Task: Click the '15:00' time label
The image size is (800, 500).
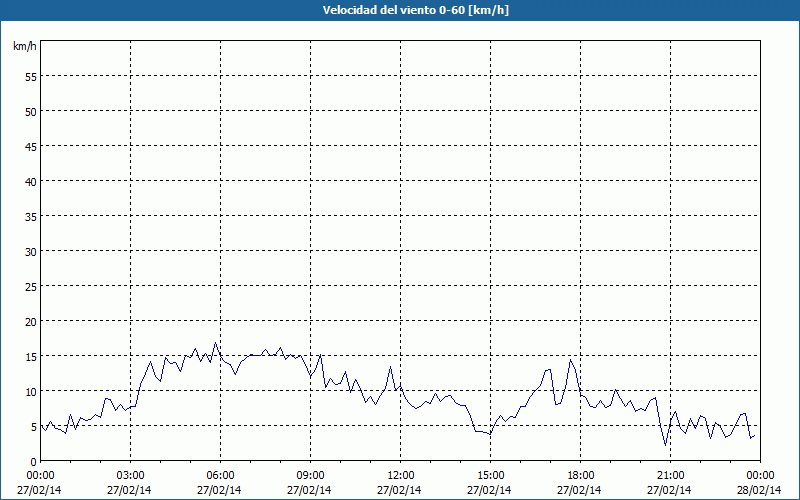Action: point(490,476)
